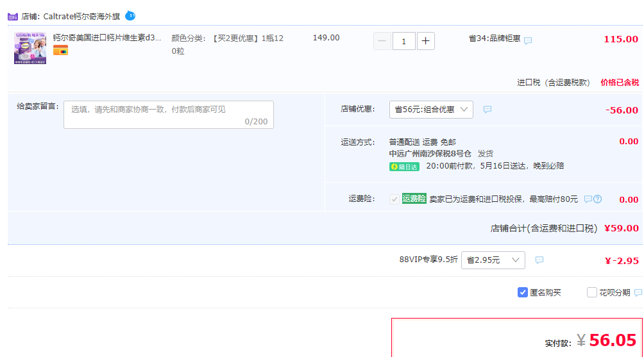
Task: Click the green 运费险 label tag
Action: [x=414, y=199]
